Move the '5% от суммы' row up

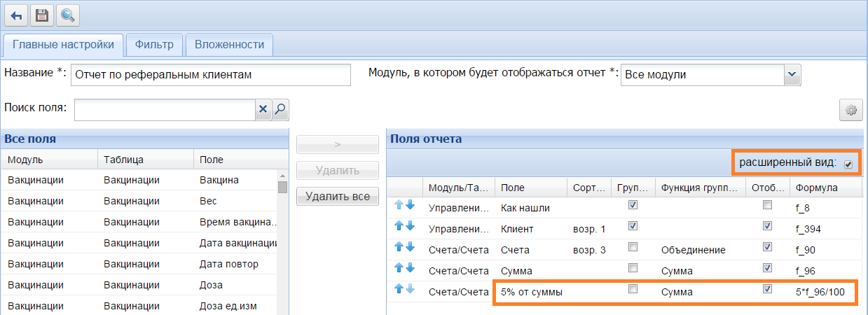[400, 289]
